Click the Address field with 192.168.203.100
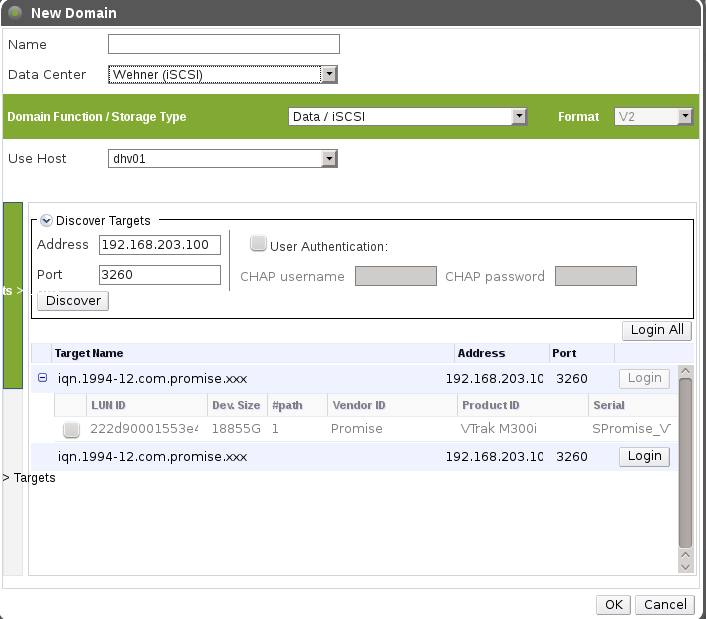706x619 pixels. pos(160,245)
